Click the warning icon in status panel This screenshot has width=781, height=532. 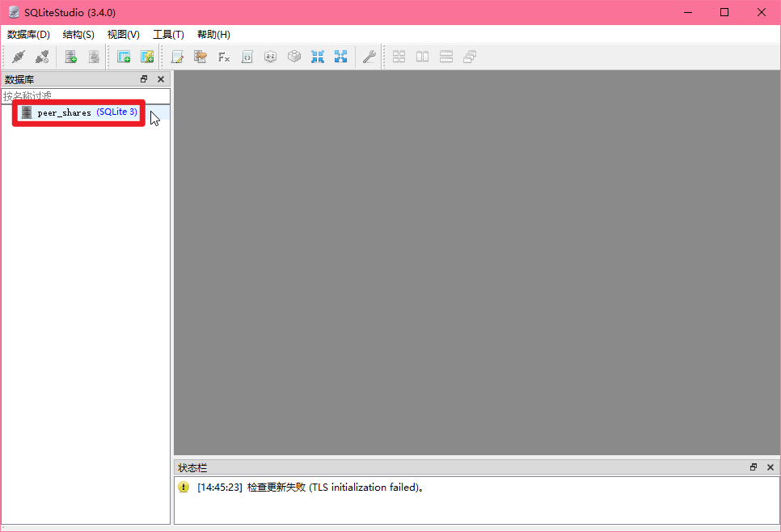coord(184,488)
